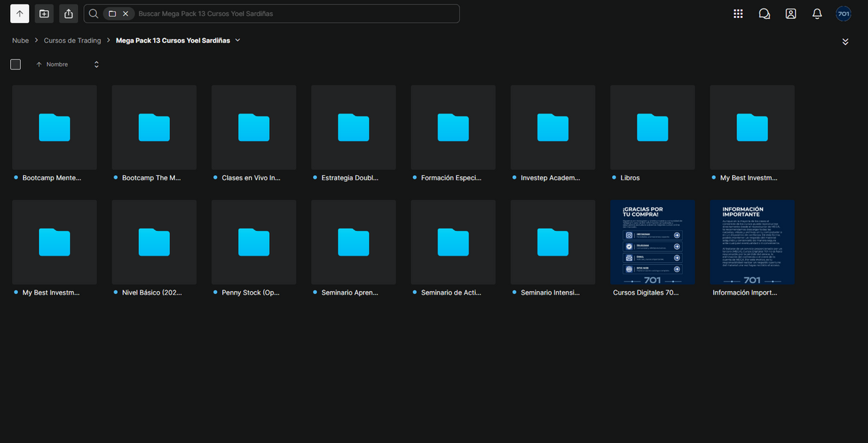Select the Bootcamp Mente... folder icon
This screenshot has height=443, width=868.
tap(54, 127)
